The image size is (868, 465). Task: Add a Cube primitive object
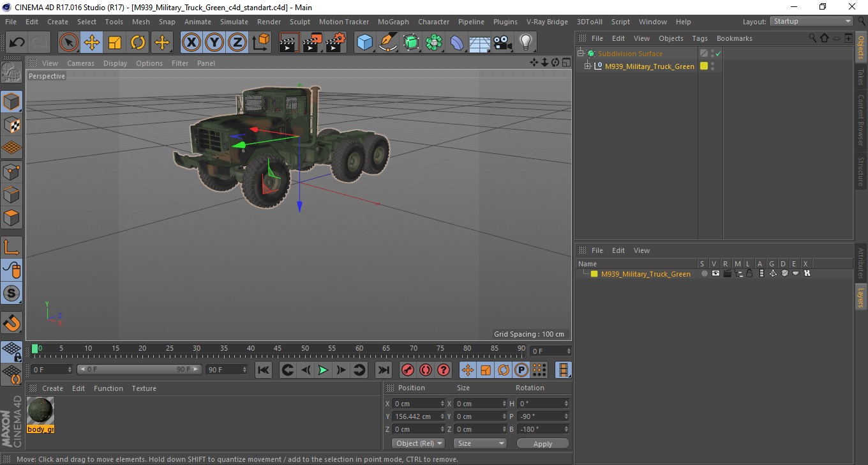(364, 43)
